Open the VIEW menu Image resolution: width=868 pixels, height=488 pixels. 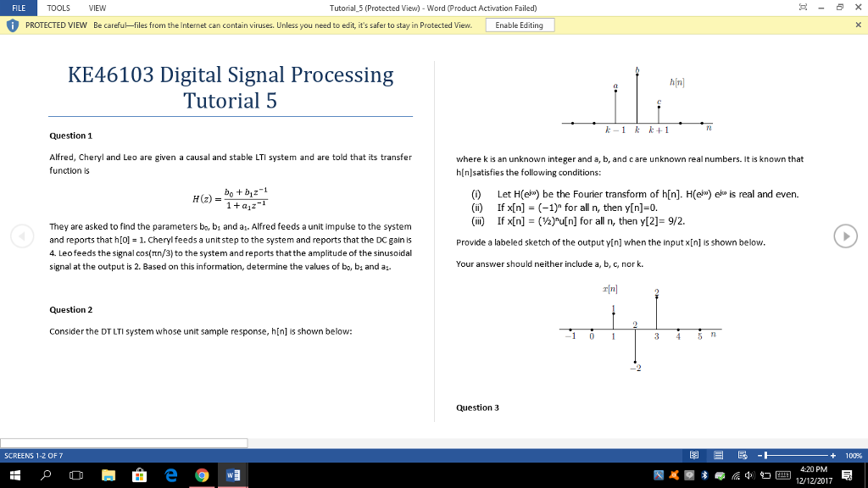coord(97,8)
